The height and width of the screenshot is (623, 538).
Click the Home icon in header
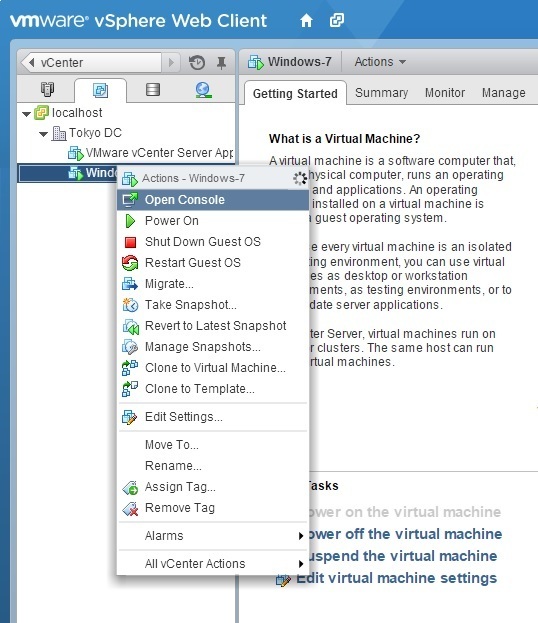click(x=306, y=20)
